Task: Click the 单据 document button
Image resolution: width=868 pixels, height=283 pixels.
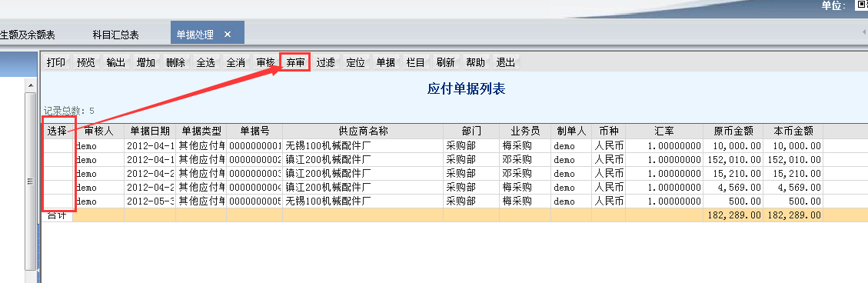Action: (385, 62)
